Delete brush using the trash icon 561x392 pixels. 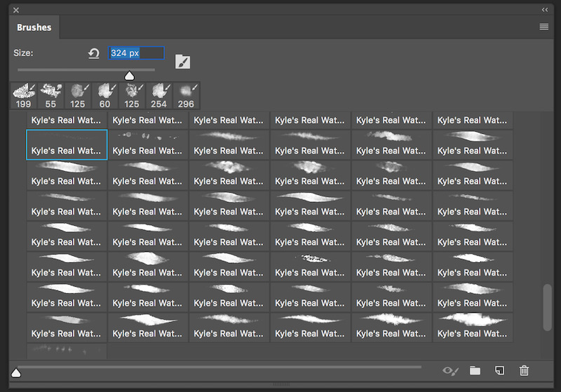point(524,370)
